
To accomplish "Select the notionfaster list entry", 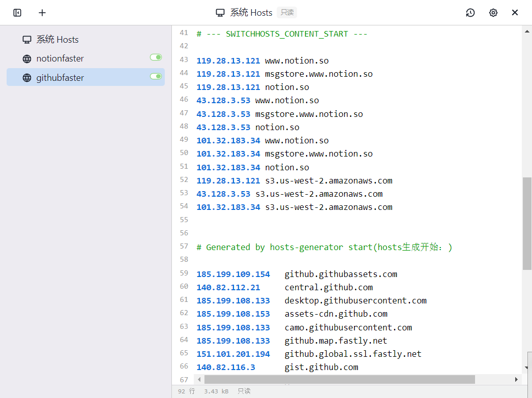I will click(85, 58).
